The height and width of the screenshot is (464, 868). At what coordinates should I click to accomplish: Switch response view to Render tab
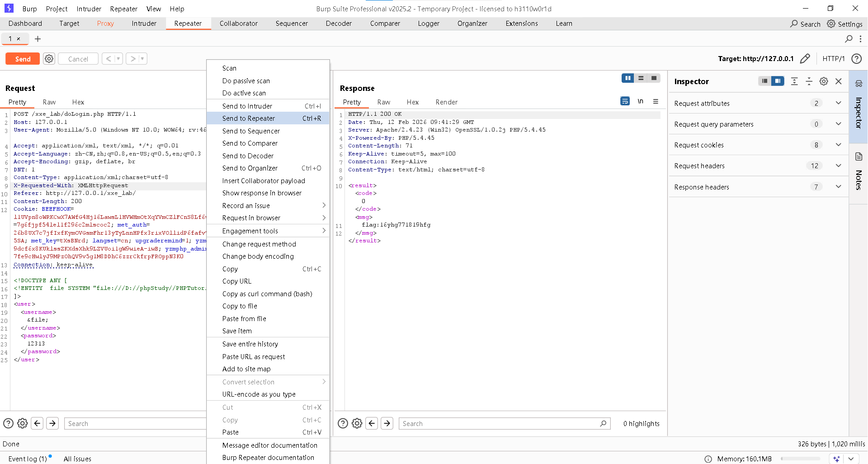[x=446, y=102]
